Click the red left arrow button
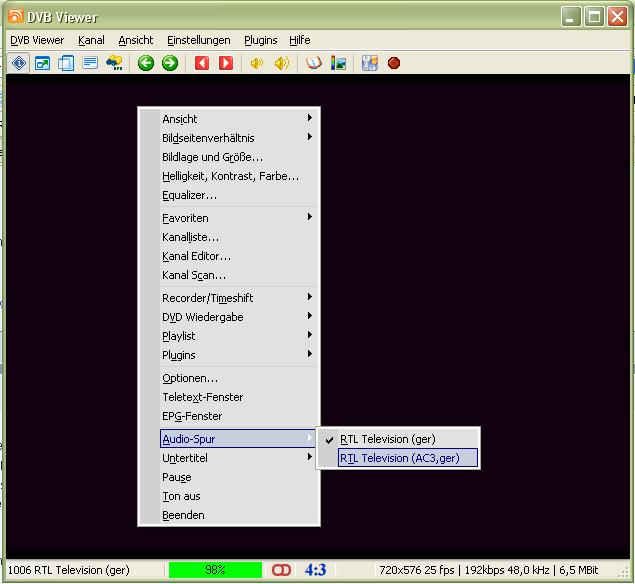Screen dimensions: 635x584 click(x=202, y=63)
